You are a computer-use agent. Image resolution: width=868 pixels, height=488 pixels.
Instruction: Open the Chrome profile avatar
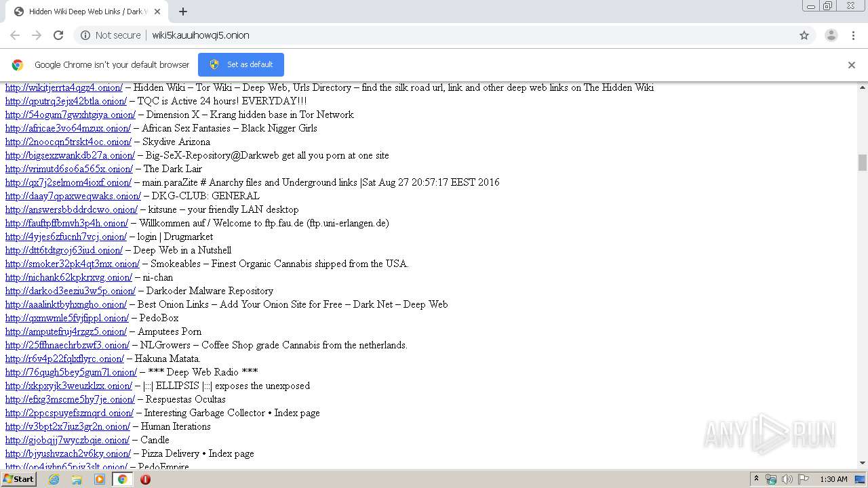click(831, 35)
